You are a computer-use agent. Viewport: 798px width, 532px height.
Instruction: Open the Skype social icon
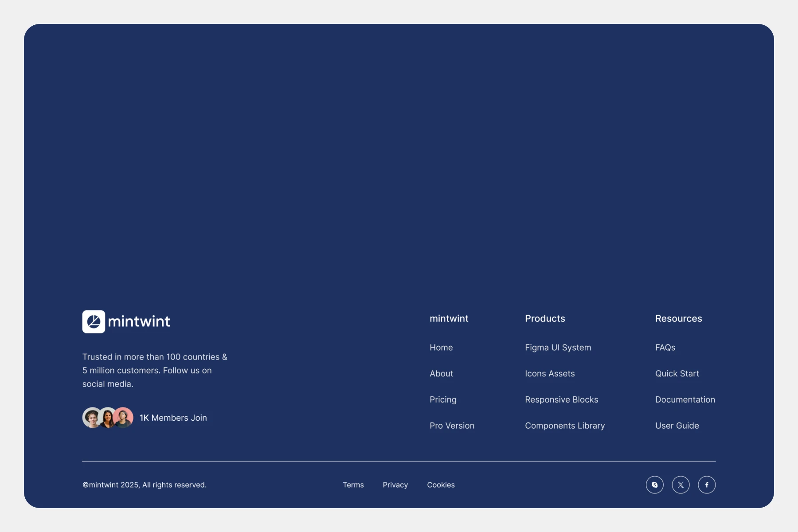(654, 485)
